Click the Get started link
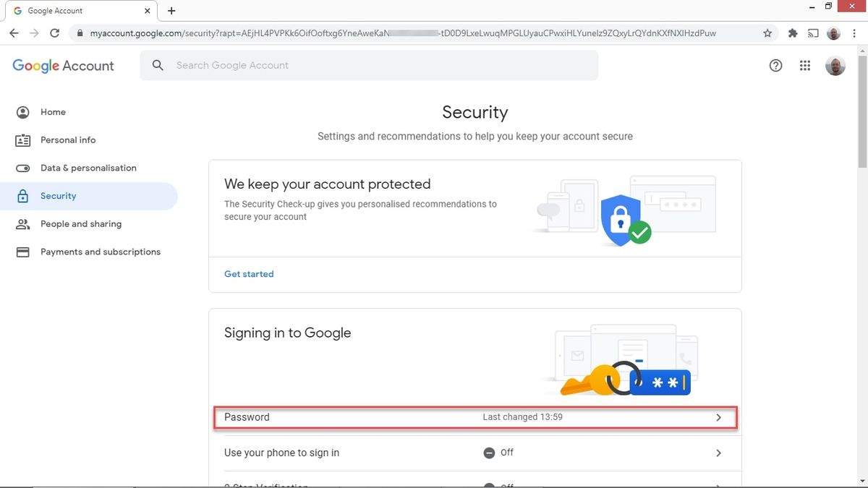This screenshot has height=488, width=868. 249,273
